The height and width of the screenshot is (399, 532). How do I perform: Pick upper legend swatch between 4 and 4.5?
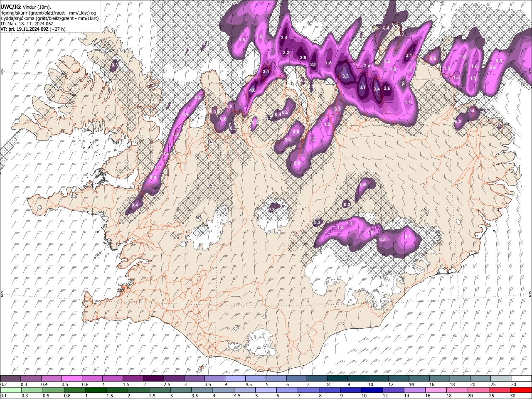(x=235, y=379)
